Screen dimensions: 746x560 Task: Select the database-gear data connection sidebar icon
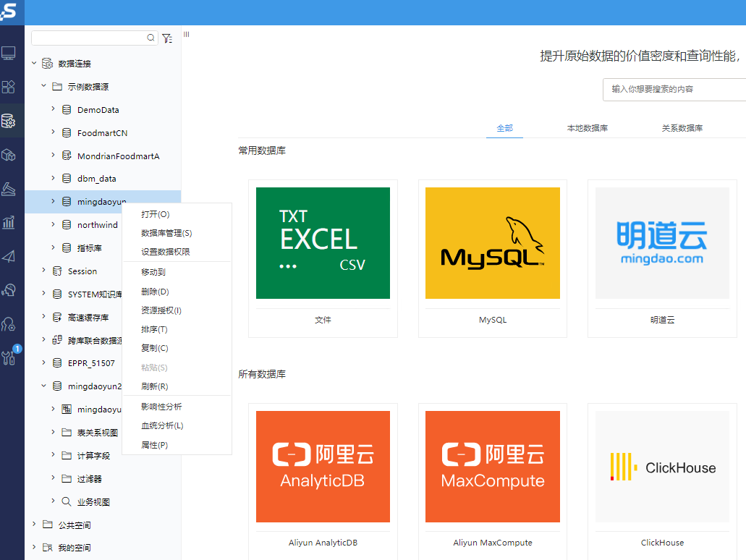pos(9,121)
